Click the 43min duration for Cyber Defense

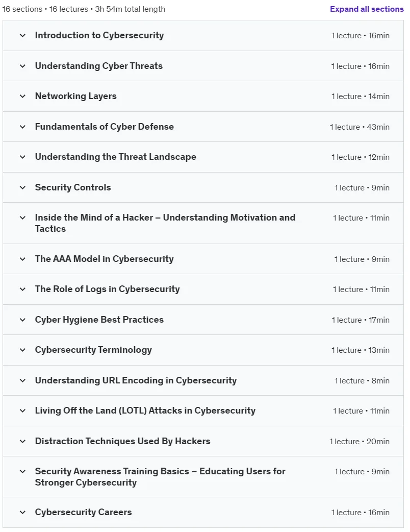tap(378, 127)
